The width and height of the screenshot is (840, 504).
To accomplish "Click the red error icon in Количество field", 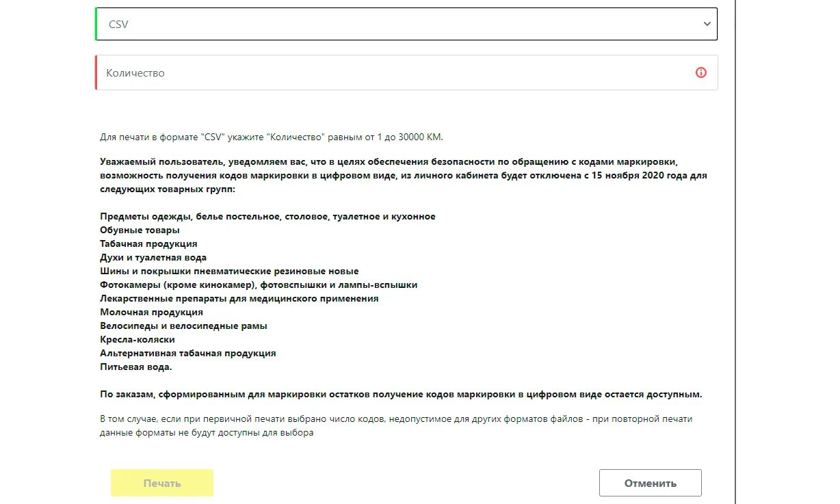I will pyautogui.click(x=700, y=72).
